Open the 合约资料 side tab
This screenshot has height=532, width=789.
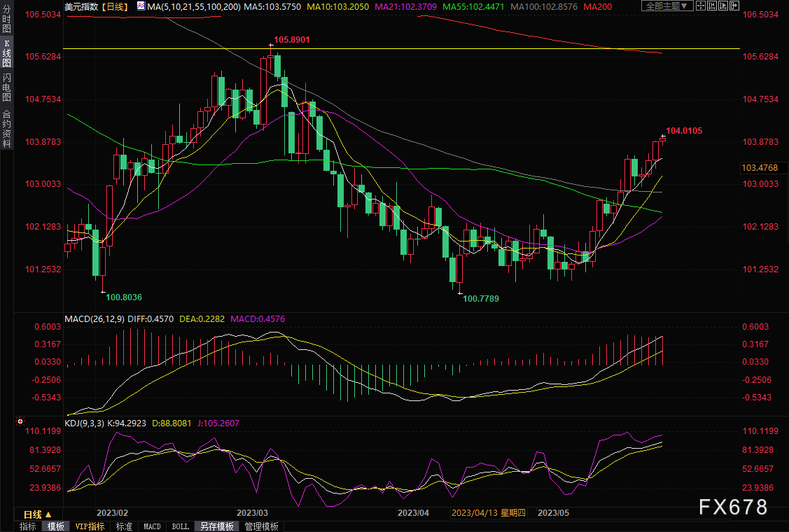[6, 128]
